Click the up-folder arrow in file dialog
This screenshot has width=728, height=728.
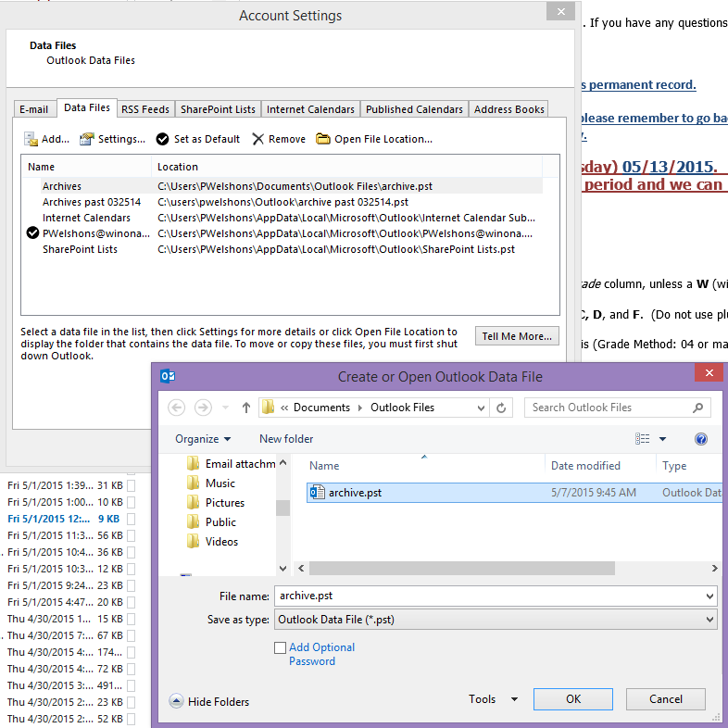pyautogui.click(x=246, y=408)
